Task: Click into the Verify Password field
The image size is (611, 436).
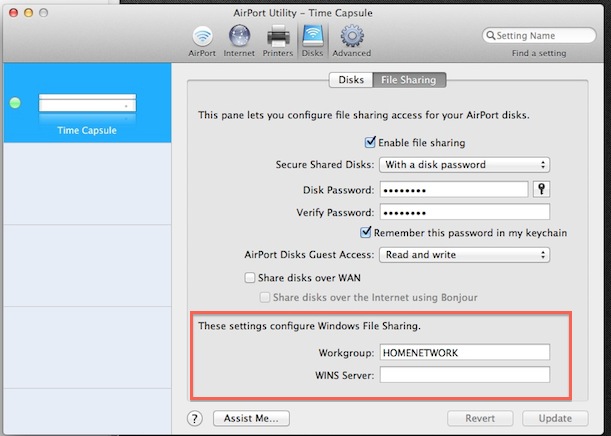Action: pyautogui.click(x=464, y=212)
